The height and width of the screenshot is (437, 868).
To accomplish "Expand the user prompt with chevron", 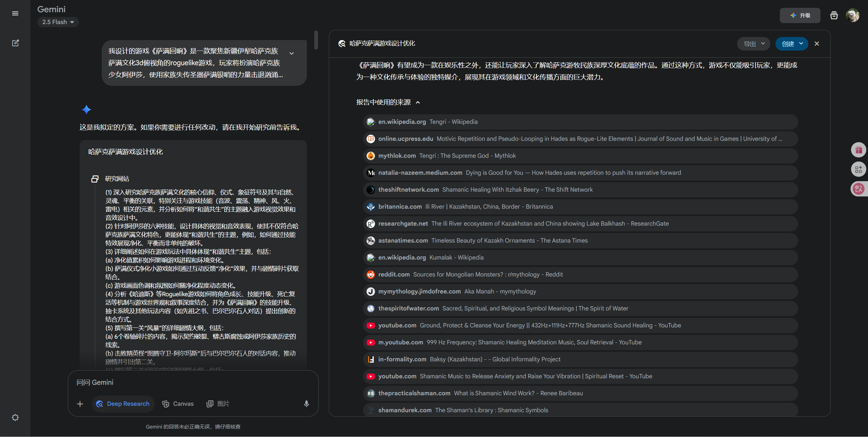I will tap(292, 53).
